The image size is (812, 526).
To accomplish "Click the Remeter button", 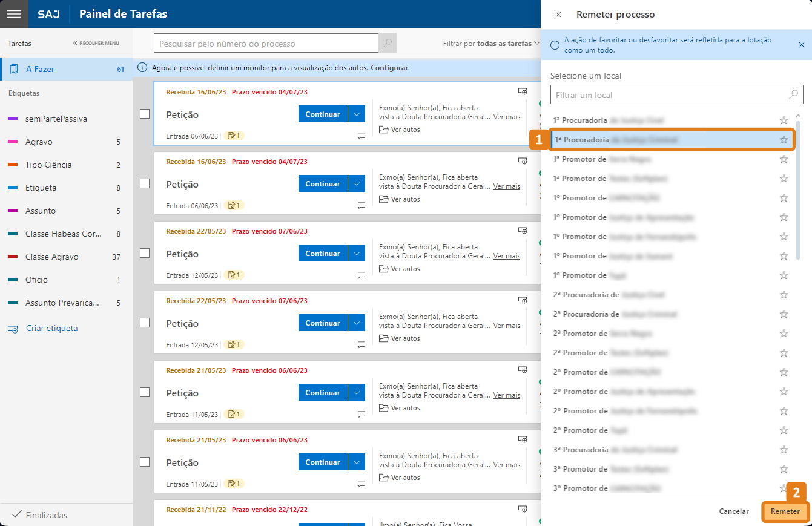I will (x=785, y=511).
